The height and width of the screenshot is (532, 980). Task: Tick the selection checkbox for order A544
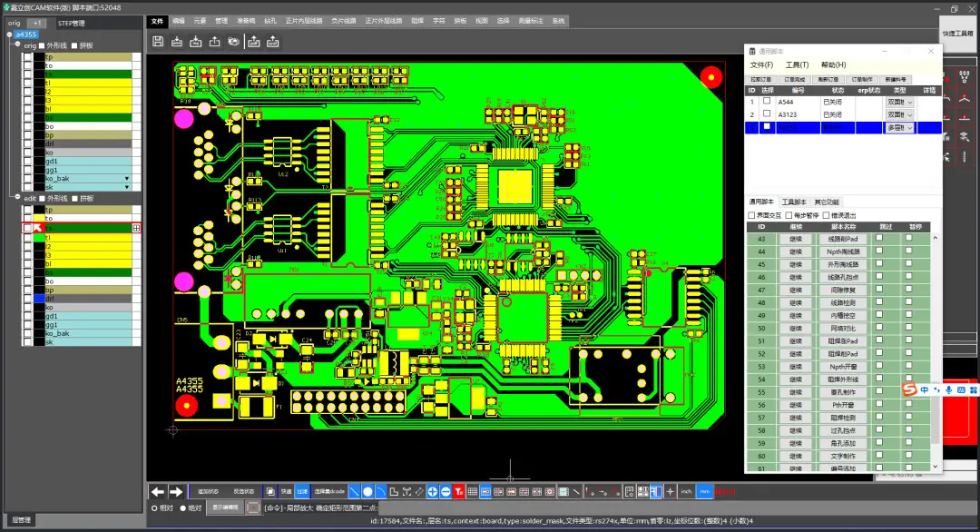[x=767, y=102]
